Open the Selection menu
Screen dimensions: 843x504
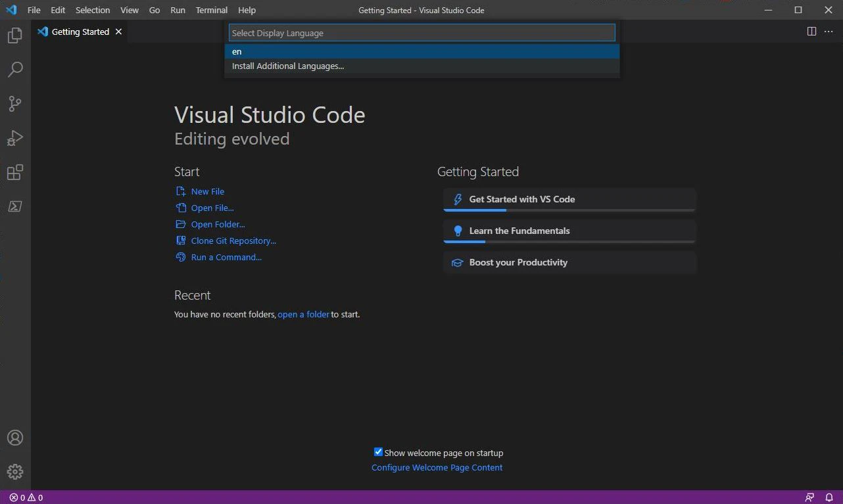pyautogui.click(x=93, y=10)
